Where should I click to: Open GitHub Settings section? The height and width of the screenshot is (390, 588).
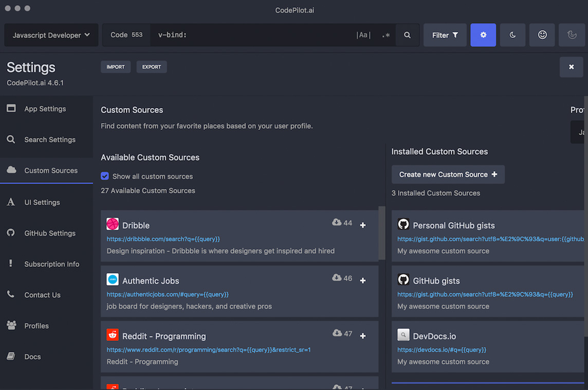pyautogui.click(x=46, y=233)
